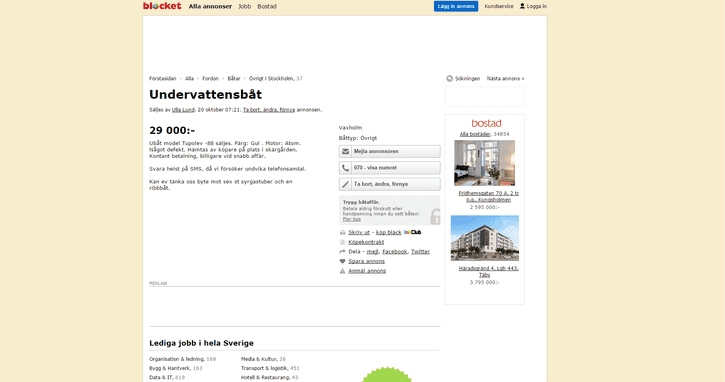Select Alla annonser in top navigation

(210, 6)
